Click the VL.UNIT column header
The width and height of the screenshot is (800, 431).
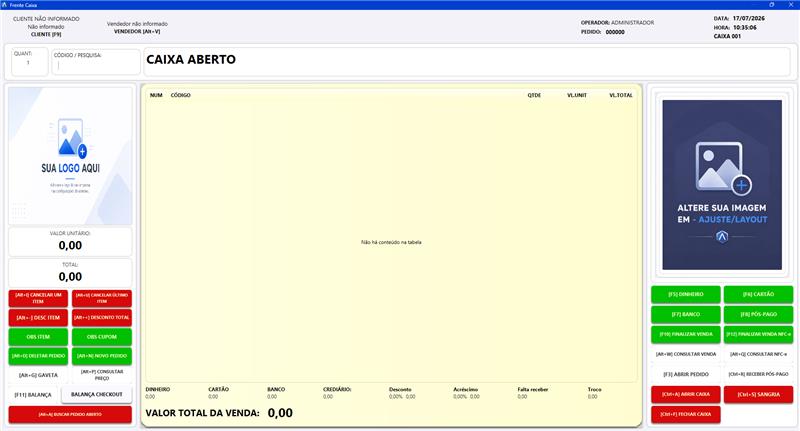point(577,95)
